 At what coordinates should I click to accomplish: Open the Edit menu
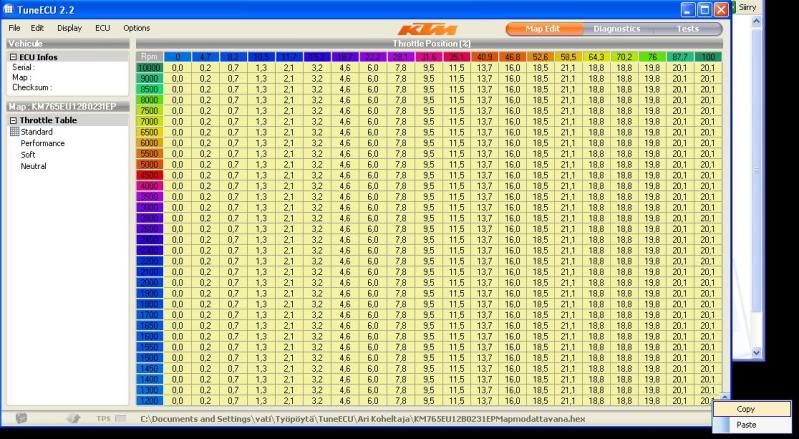[x=37, y=28]
